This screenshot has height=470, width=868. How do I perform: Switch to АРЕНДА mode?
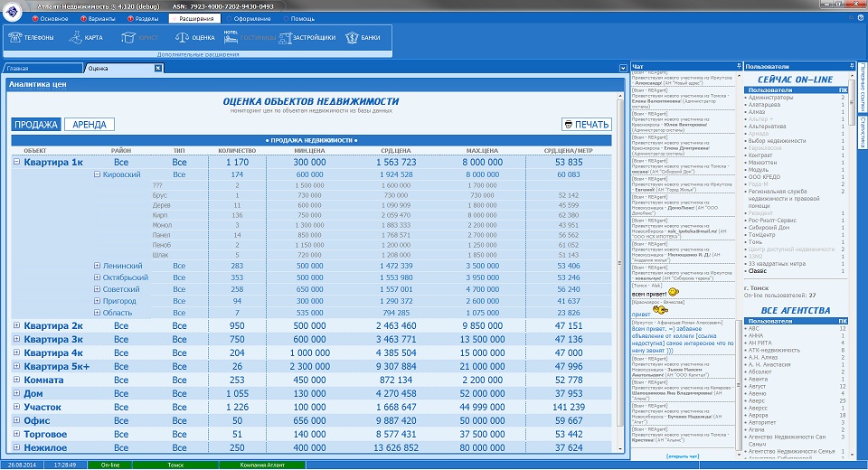pos(90,125)
